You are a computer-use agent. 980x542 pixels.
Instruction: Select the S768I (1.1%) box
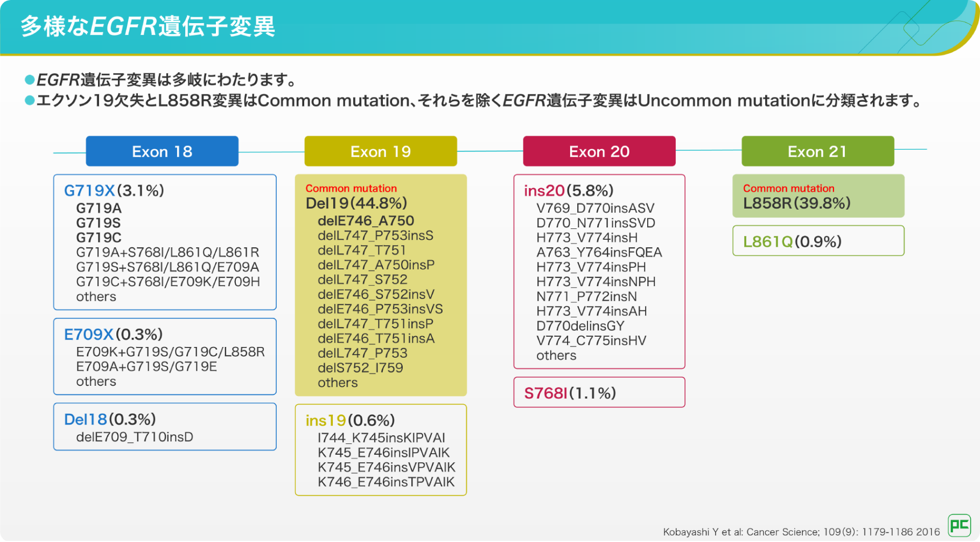coord(599,393)
